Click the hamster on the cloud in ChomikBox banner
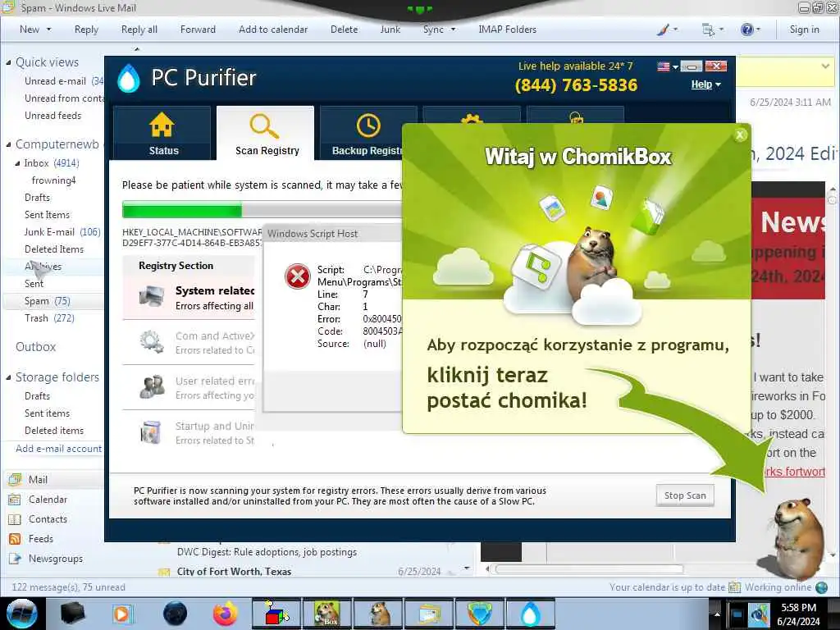Screen dimensions: 840x630 click(x=591, y=262)
